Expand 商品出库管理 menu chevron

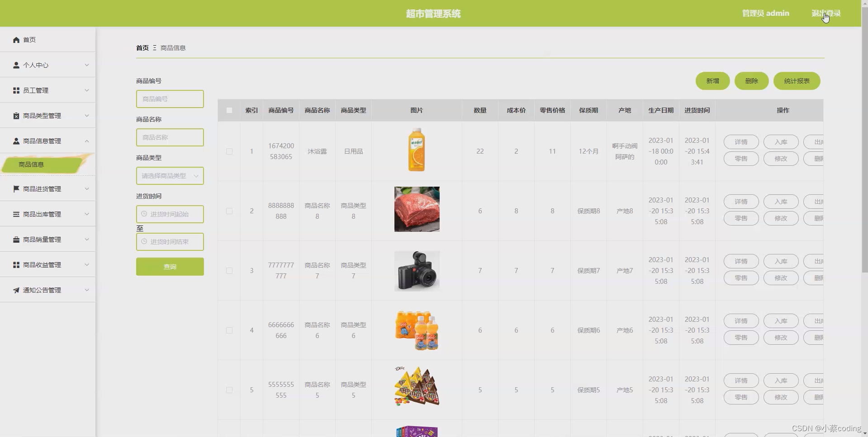[x=87, y=214]
